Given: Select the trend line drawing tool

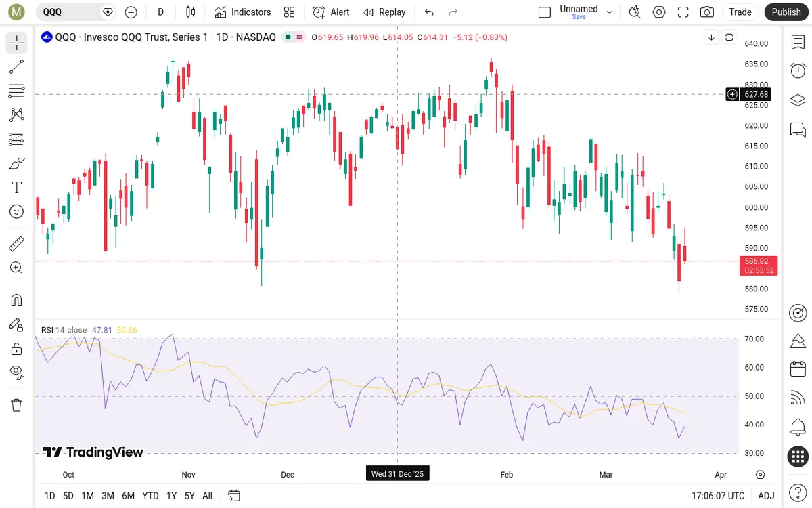Looking at the screenshot, I should point(17,66).
